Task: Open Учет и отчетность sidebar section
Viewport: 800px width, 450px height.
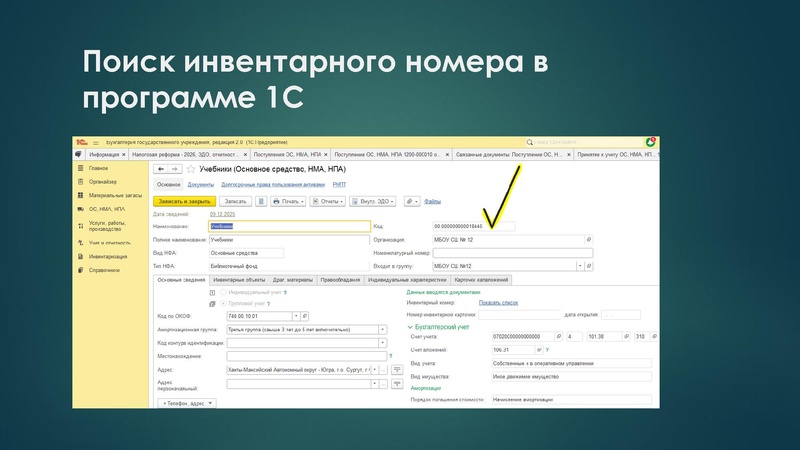Action: pyautogui.click(x=110, y=243)
